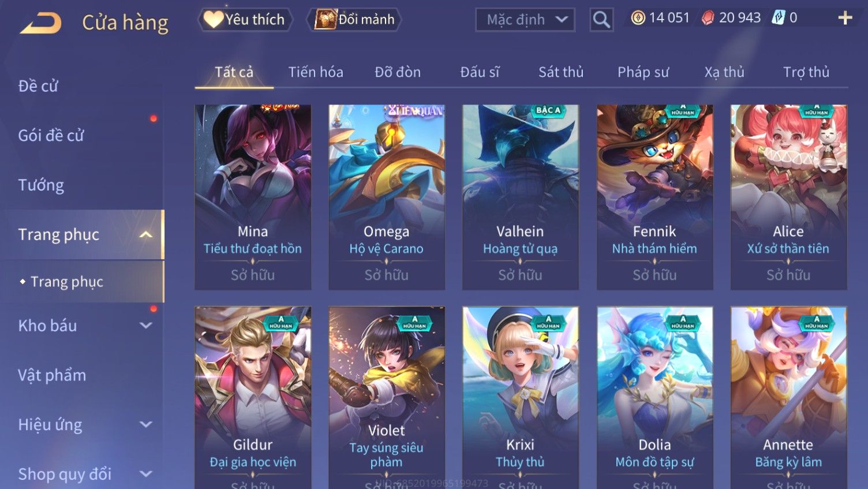Tap the blue voucher balance icon
This screenshot has height=489, width=868.
779,18
